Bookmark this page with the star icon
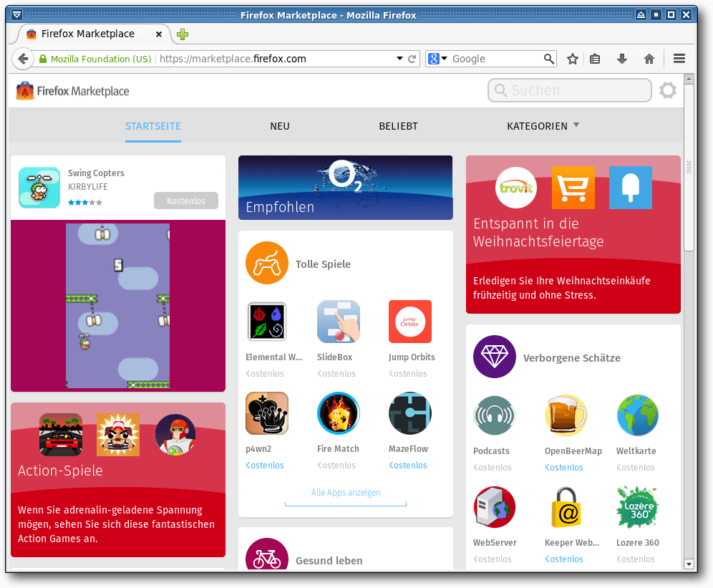The width and height of the screenshot is (713, 588). tap(573, 59)
